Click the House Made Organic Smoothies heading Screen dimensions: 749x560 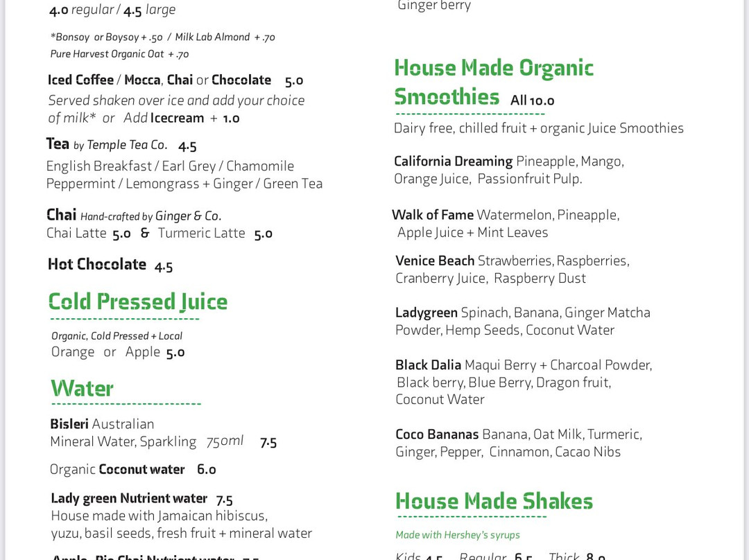pos(493,82)
